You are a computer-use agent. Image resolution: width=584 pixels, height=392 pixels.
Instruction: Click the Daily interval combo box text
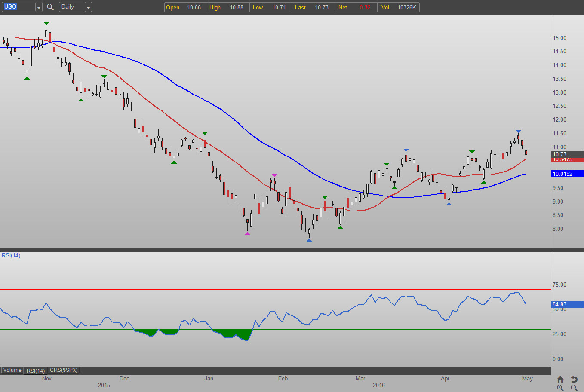[x=71, y=7]
